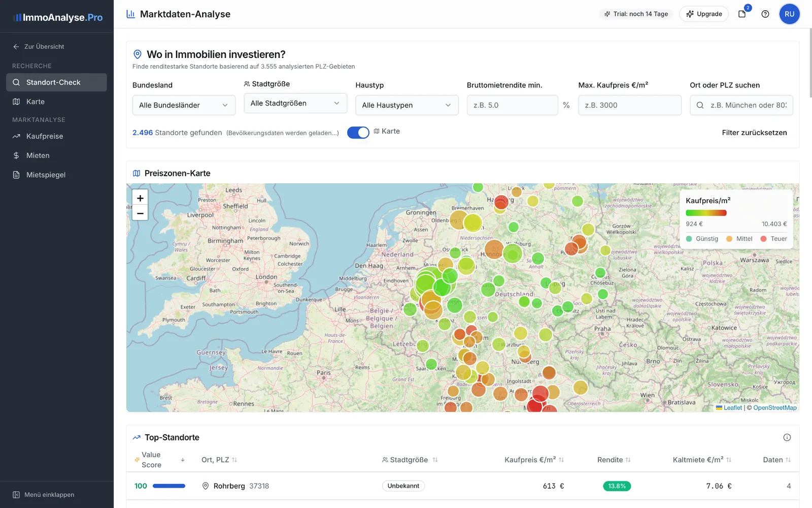Viewport: 812px width, 508px height.
Task: Click the Top-Standorte info icon
Action: 787,437
